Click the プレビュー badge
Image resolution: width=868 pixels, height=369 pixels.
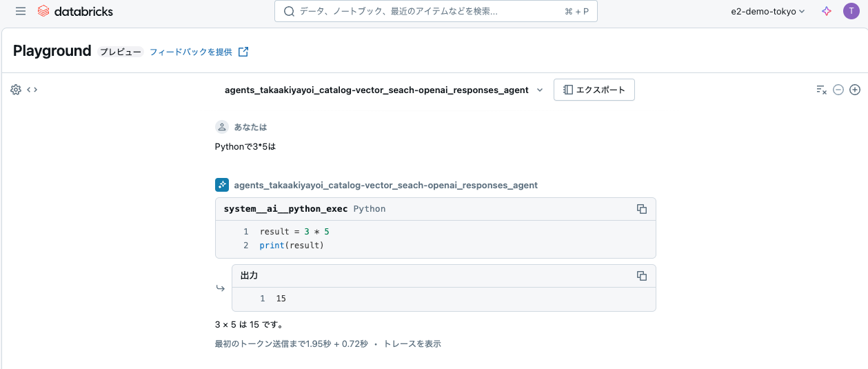point(121,52)
